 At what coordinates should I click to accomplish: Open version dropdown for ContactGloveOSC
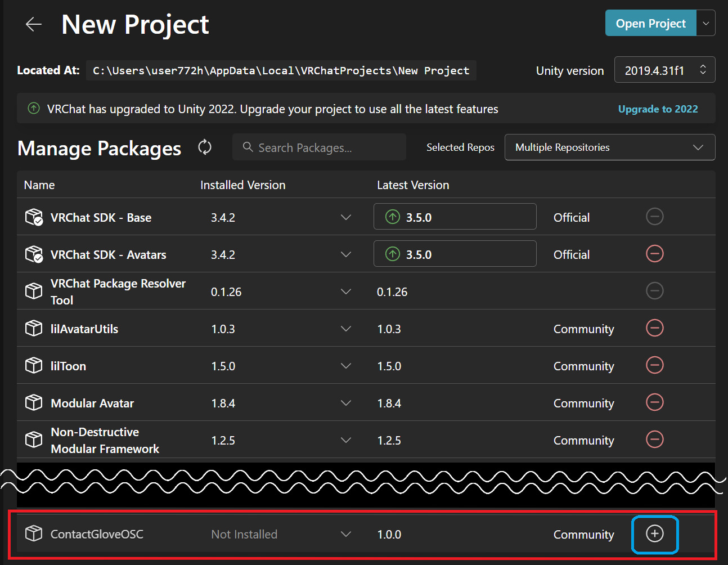[x=346, y=534]
